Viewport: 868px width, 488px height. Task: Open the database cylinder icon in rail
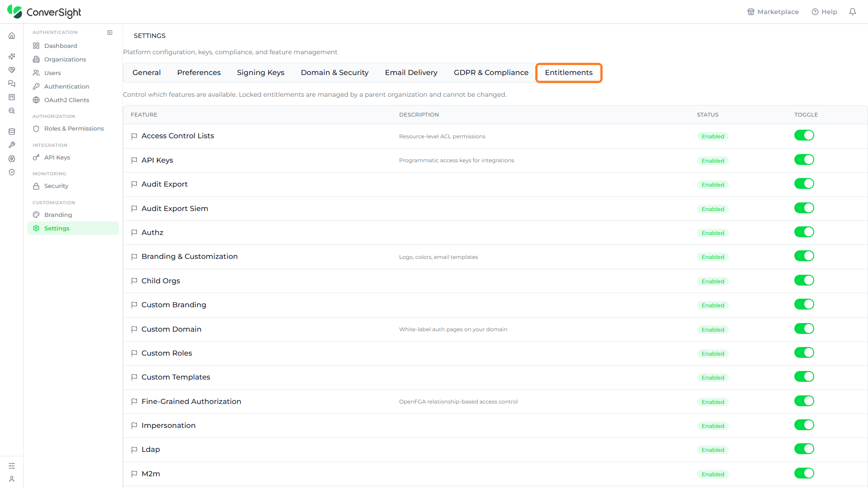tap(12, 131)
